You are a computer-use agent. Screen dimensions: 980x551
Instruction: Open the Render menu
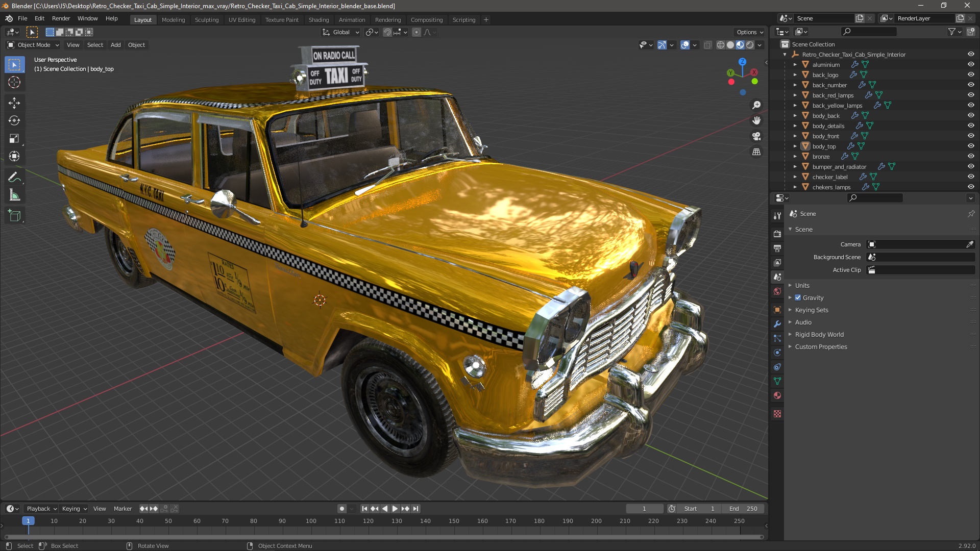point(61,18)
